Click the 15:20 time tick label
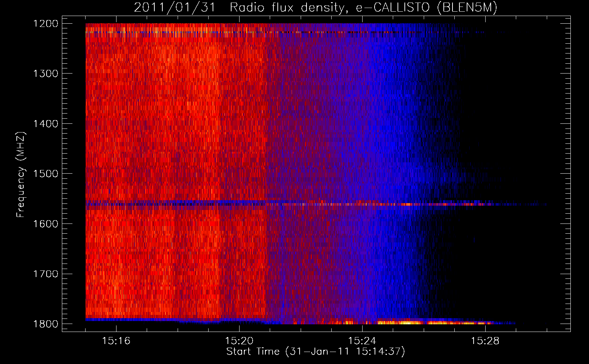This screenshot has height=364, width=589. (x=239, y=341)
